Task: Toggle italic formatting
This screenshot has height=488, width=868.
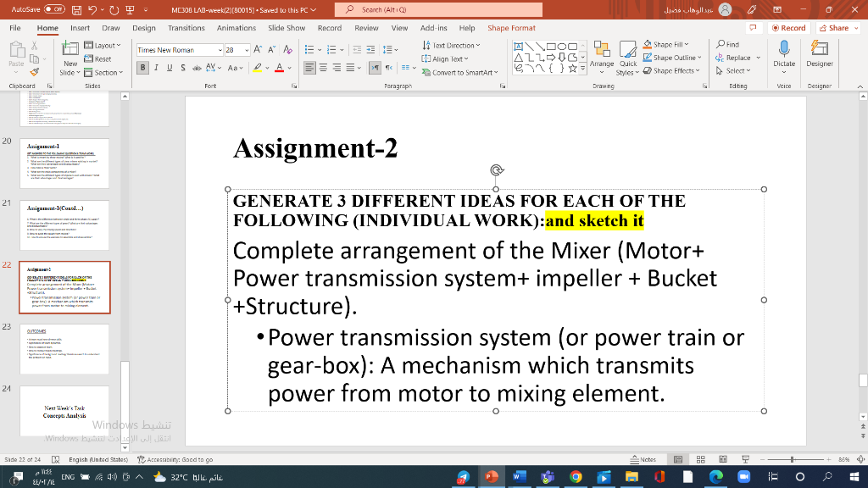Action: [155, 68]
